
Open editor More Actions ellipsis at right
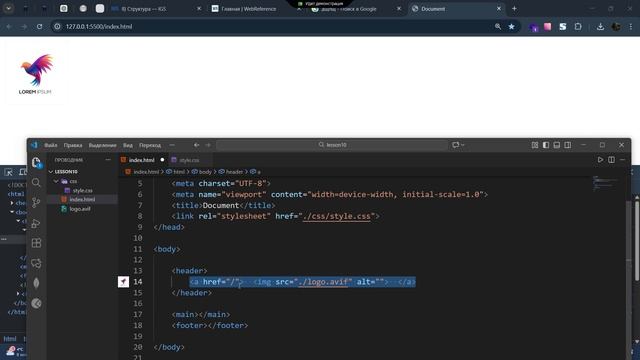point(622,160)
